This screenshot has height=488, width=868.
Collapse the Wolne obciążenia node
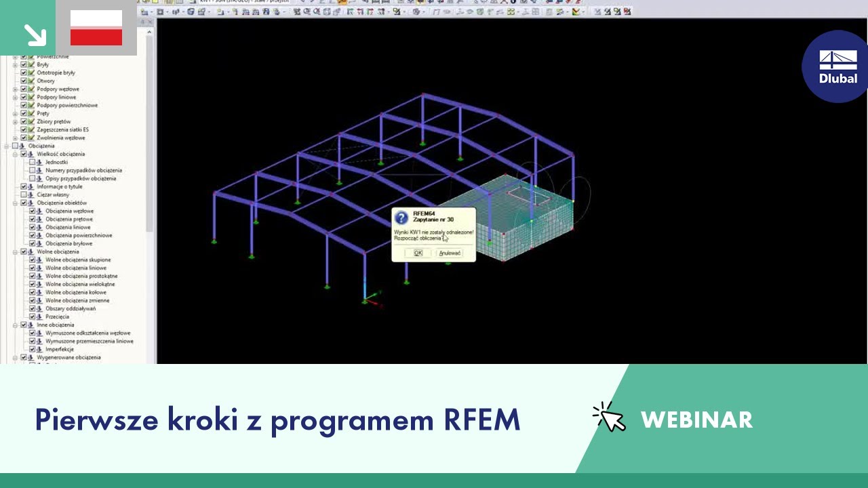tap(15, 251)
